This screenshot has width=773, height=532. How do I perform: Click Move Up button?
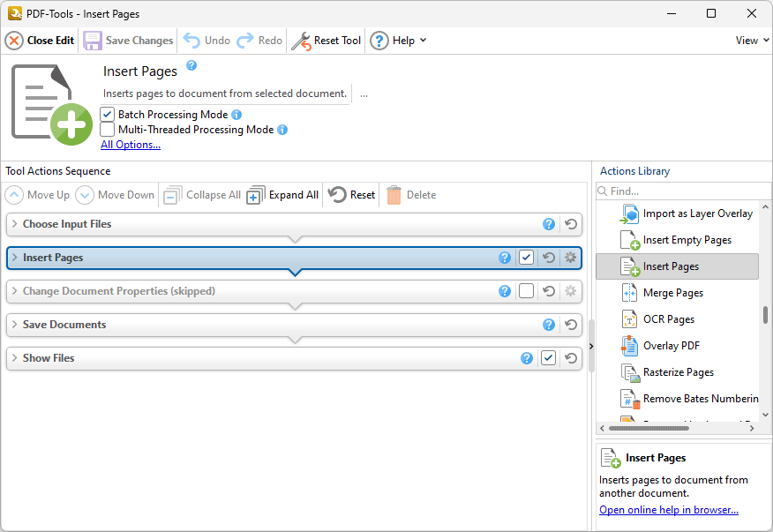pyautogui.click(x=37, y=195)
